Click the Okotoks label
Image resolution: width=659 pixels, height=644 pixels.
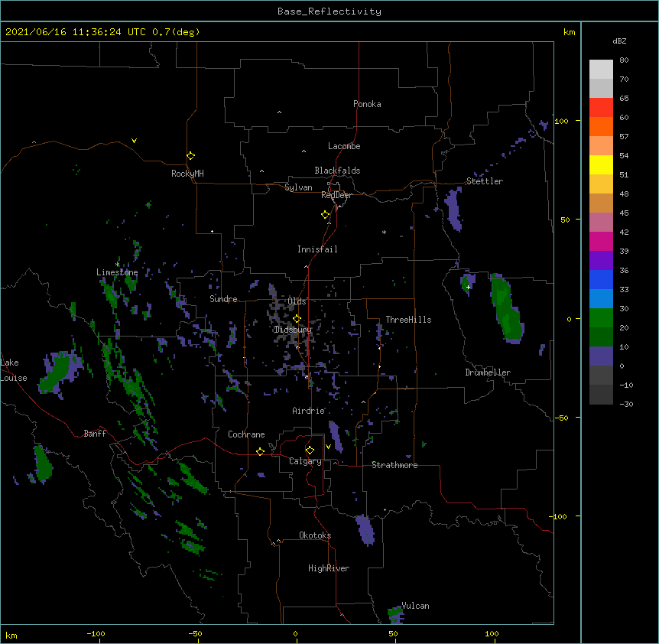click(x=315, y=535)
